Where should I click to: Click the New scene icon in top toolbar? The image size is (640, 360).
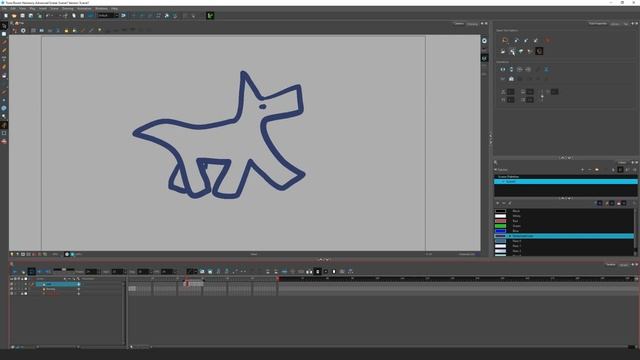pyautogui.click(x=6, y=16)
